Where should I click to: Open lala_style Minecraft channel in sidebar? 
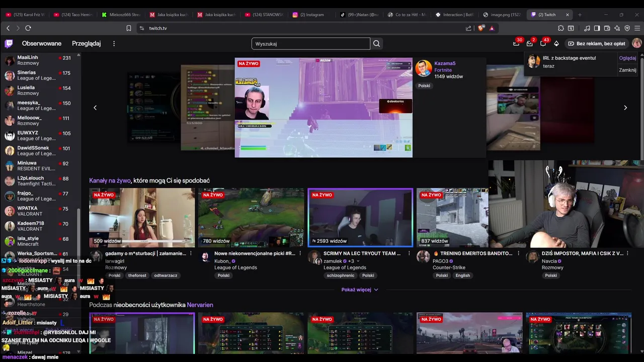coord(39,241)
